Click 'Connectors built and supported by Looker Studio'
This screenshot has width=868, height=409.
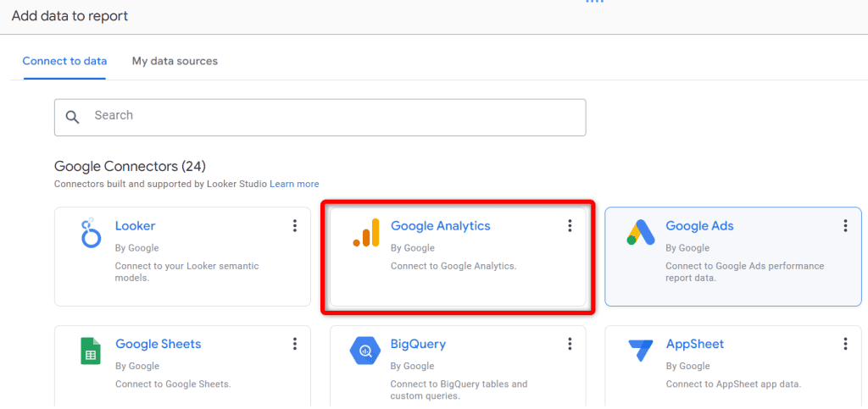[x=160, y=184]
